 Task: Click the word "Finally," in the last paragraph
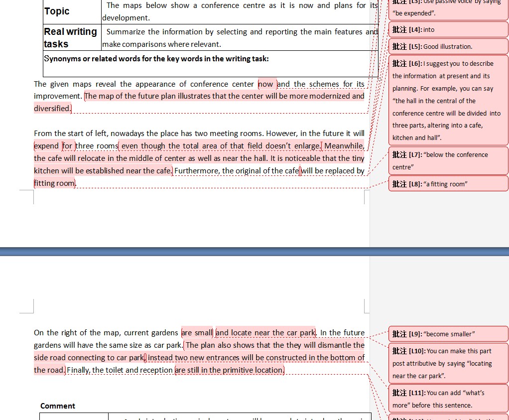(78, 370)
